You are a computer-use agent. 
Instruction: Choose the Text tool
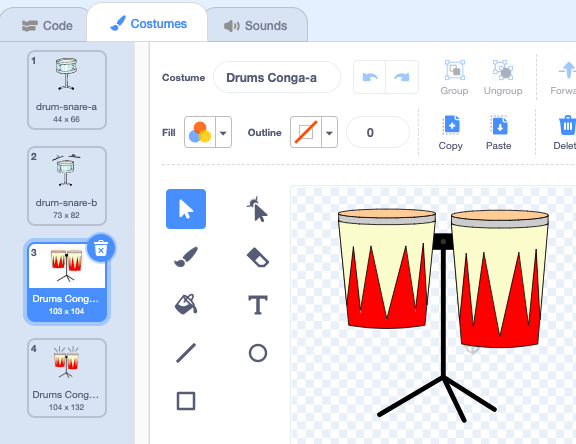click(258, 305)
